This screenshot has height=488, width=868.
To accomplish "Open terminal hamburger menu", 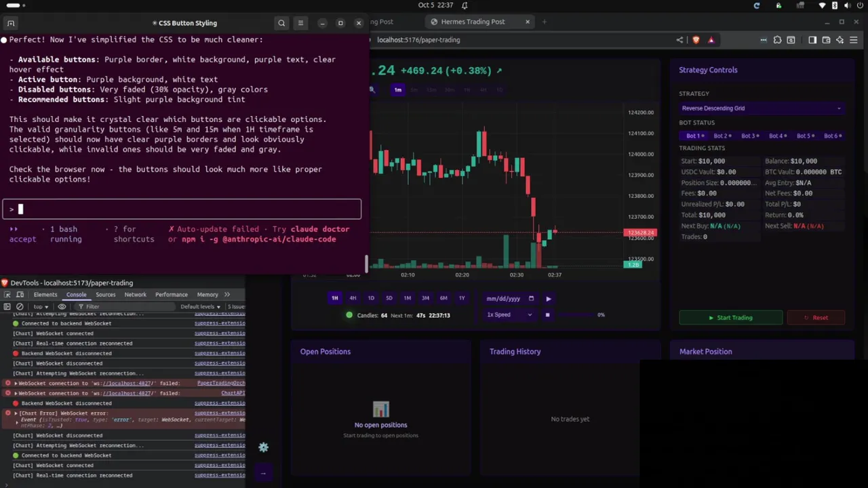I will pos(300,23).
